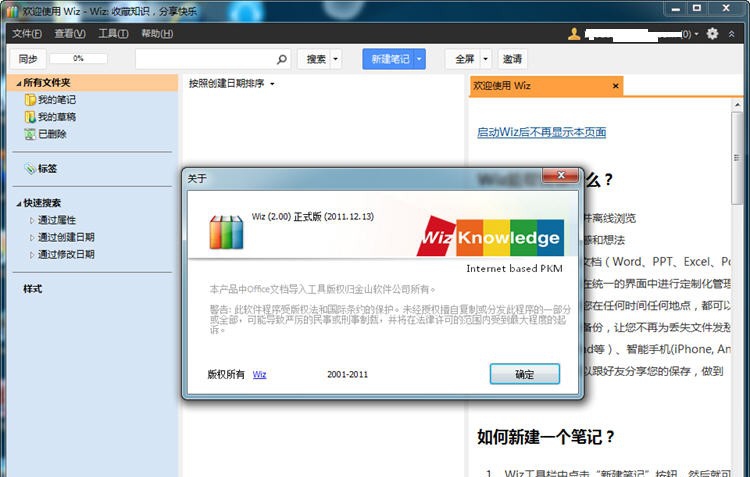Screen dimensions: 750x477
Task: Collapse the 所有文件夹 tree node
Action: pyautogui.click(x=19, y=83)
